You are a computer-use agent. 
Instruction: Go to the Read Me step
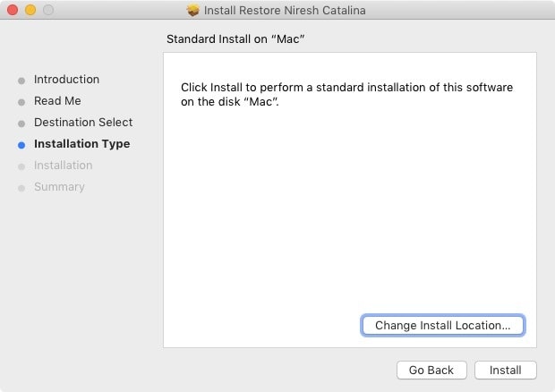pos(57,101)
